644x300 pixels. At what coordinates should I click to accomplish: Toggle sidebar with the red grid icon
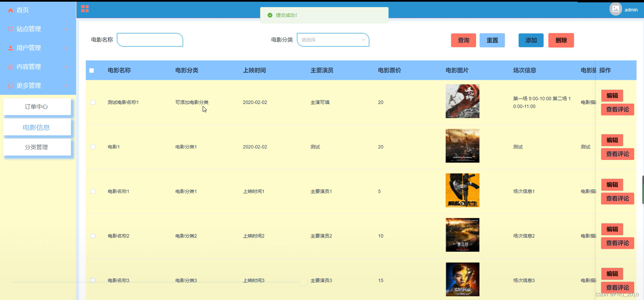[85, 9]
